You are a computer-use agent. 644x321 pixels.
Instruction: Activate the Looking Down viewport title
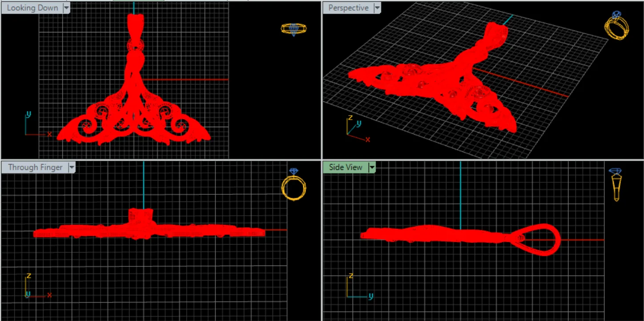(32, 8)
